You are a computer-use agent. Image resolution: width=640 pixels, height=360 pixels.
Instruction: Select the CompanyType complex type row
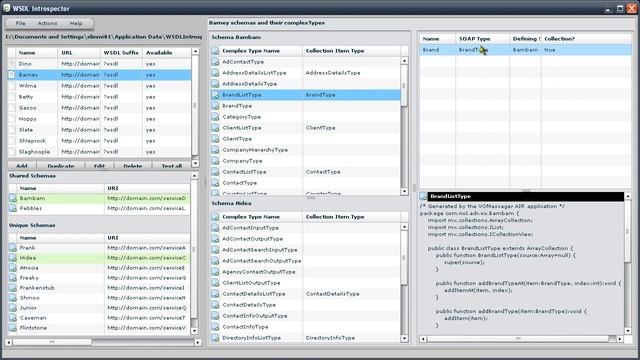coord(305,161)
